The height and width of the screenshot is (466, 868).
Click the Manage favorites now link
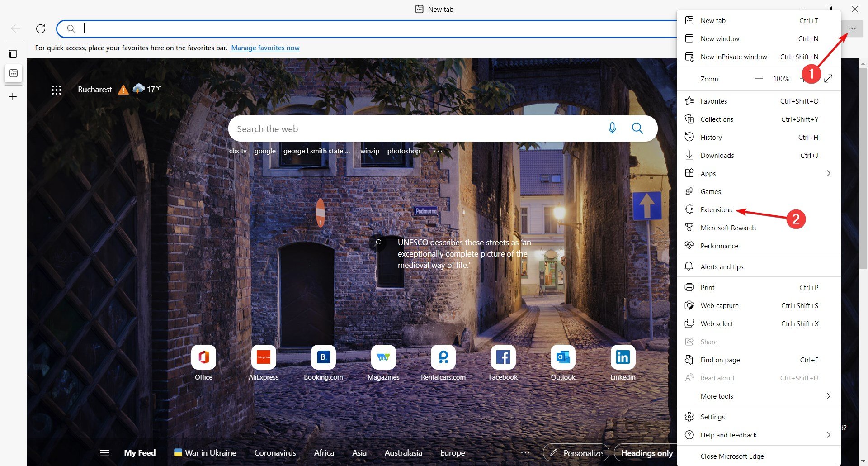(265, 48)
